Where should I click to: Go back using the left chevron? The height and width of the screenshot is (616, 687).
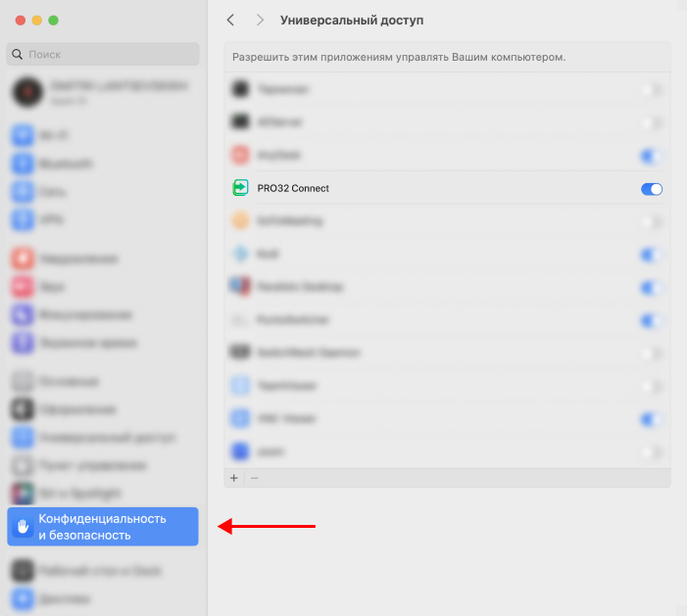[230, 20]
